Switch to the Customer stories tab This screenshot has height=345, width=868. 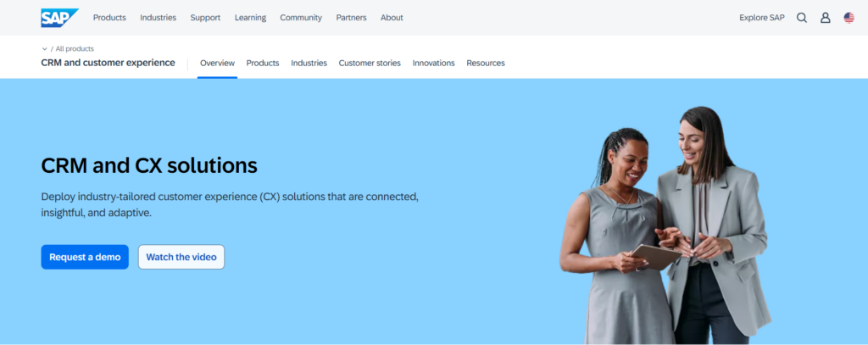[x=370, y=63]
